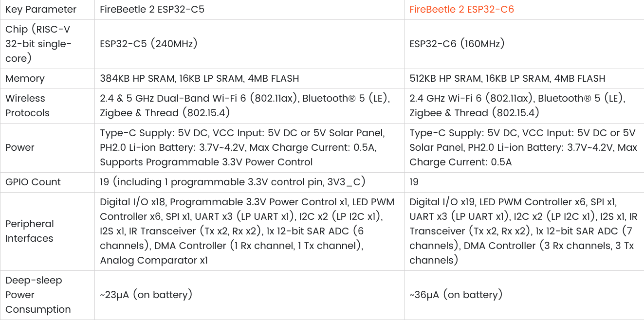
Task: Click the Chip (RISC-V 32-bit single-core) row label
Action: point(38,44)
